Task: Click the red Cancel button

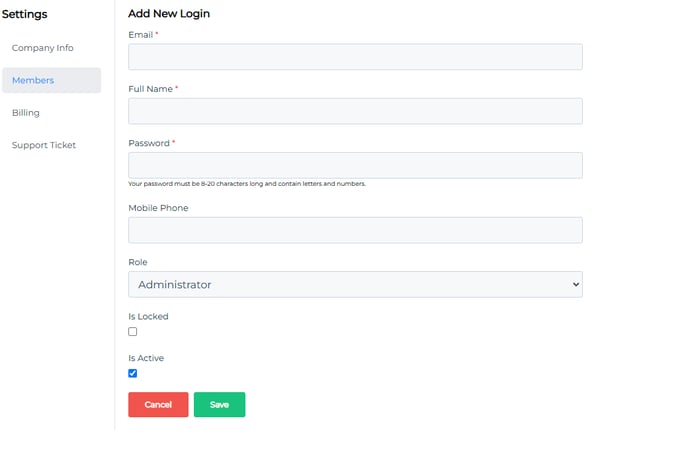Action: [x=158, y=405]
